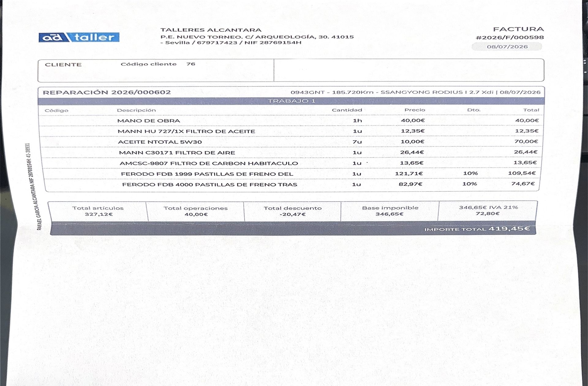Select the CLIENTE label
This screenshot has width=588, height=386.
pyautogui.click(x=63, y=65)
